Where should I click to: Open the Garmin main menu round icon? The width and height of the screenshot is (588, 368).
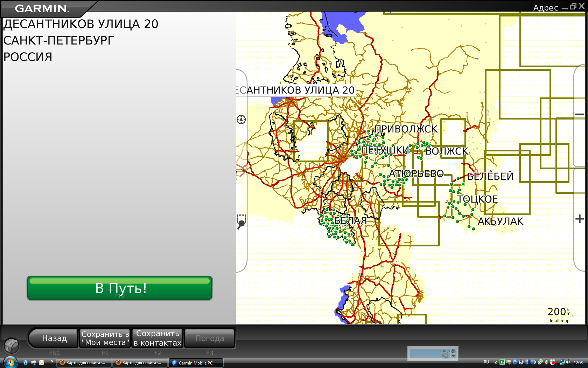tap(12, 346)
